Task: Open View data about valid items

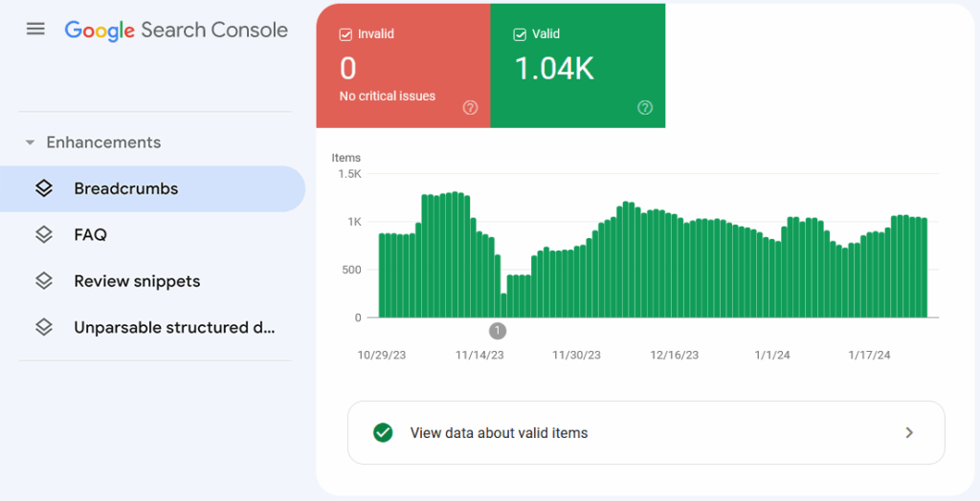Action: [x=646, y=432]
